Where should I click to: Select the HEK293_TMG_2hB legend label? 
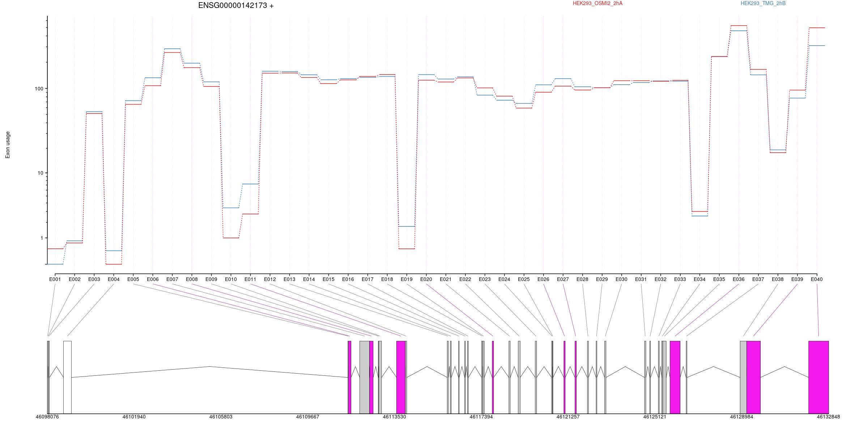[763, 3]
